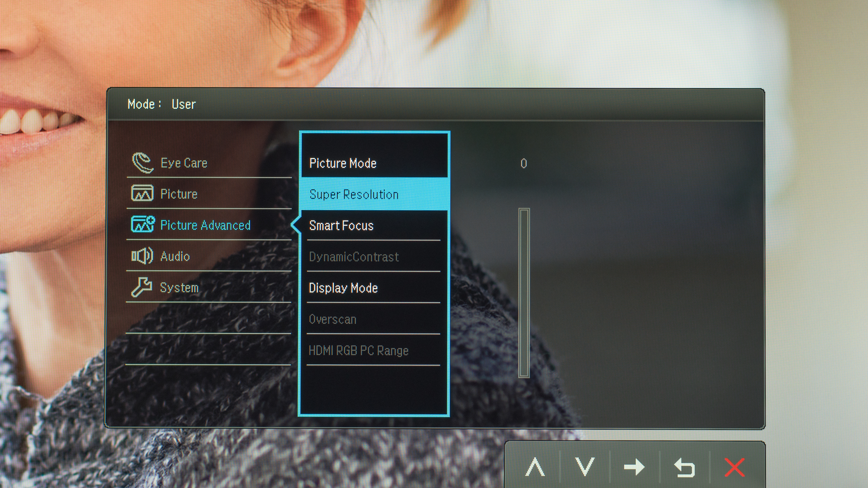Click the greyed DynamicContrast entry

[374, 257]
